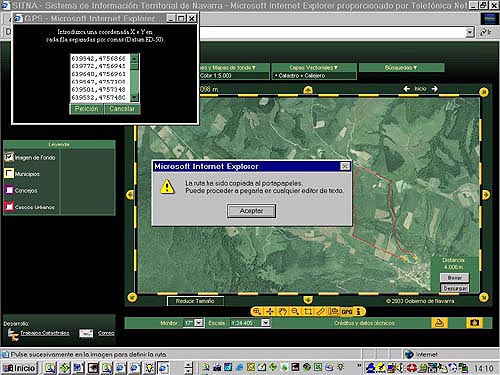Click the Reducir Tamaño button
The height and width of the screenshot is (375, 500).
tap(195, 301)
